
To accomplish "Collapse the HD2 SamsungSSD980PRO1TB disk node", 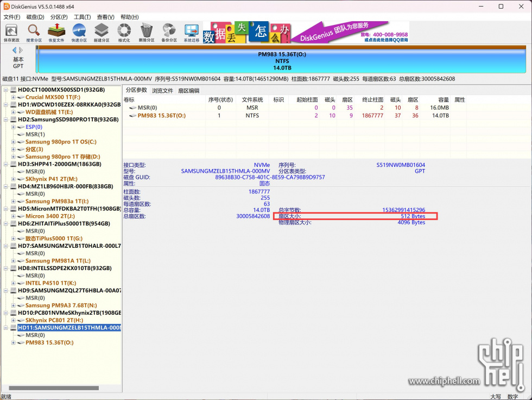I will (x=6, y=120).
